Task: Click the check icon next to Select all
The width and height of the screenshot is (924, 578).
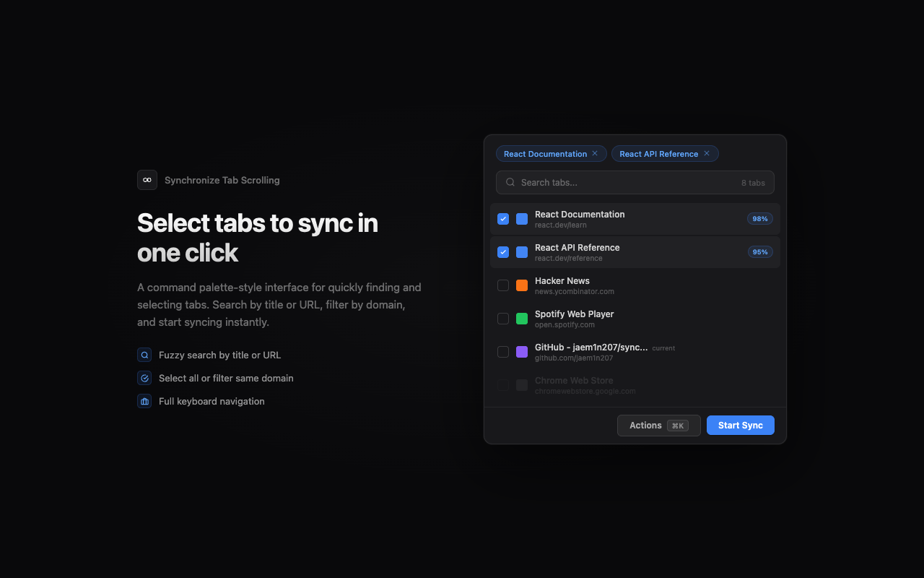Action: [x=144, y=378]
